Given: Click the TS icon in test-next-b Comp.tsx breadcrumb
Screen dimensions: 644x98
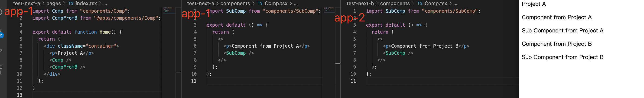Looking at the screenshot, I should pos(420,3).
